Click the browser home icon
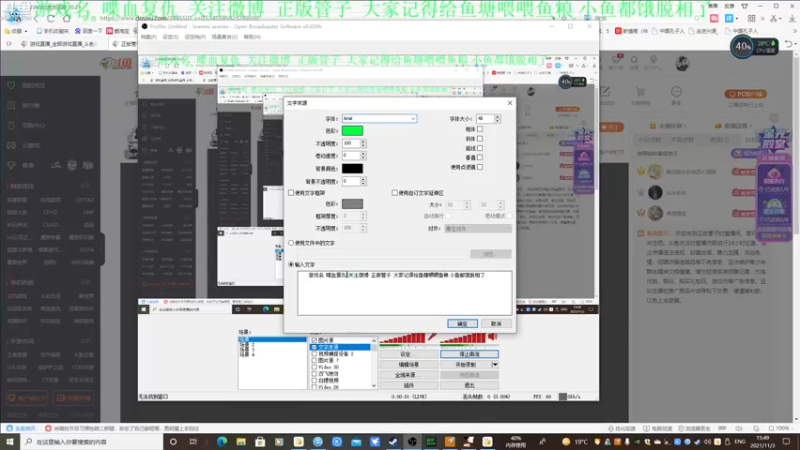Image resolution: width=800 pixels, height=450 pixels. pos(66,18)
